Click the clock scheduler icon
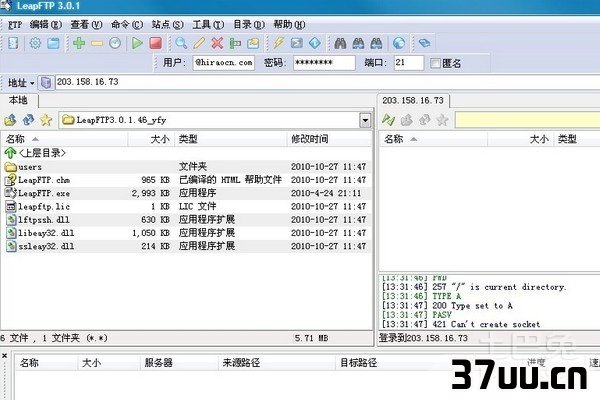600x400 pixels. [115, 43]
